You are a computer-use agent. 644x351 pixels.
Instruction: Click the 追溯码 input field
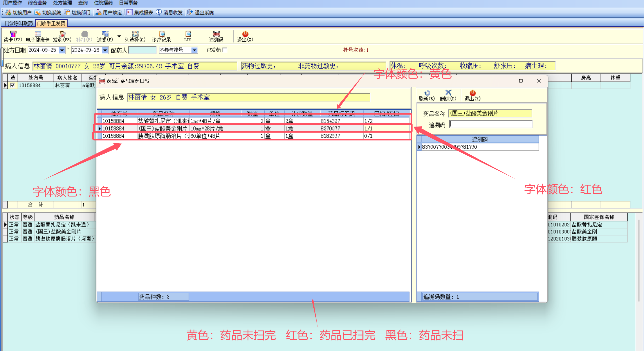click(491, 124)
